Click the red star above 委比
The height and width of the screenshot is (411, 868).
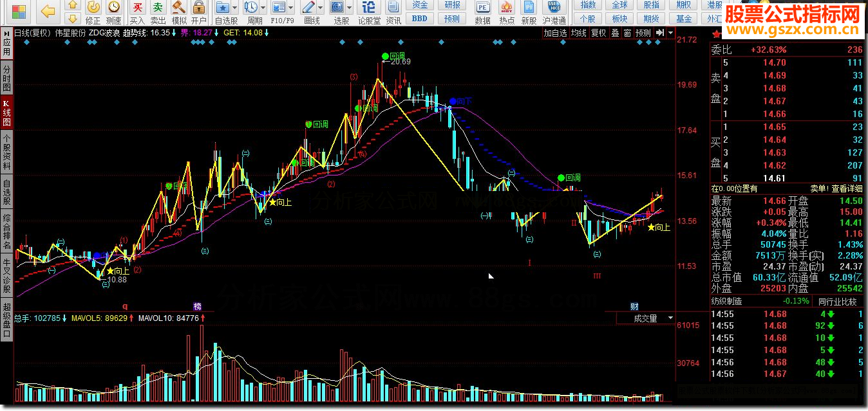point(715,34)
